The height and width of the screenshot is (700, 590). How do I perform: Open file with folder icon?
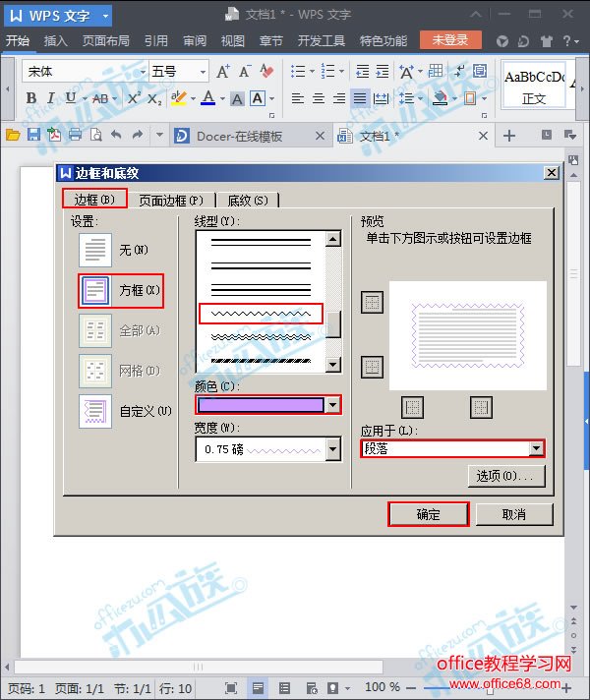click(13, 135)
